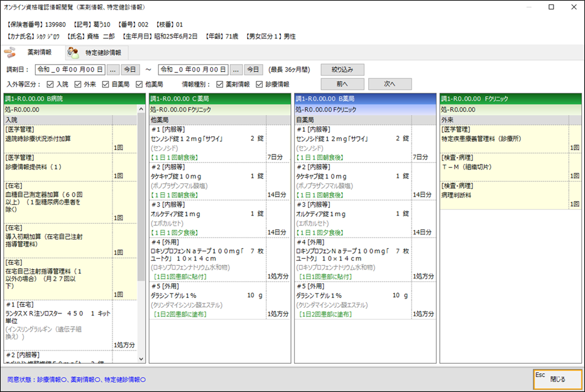Screen dimensions: 585x392
Task: Select the B薬局 panel header
Action: coord(365,99)
